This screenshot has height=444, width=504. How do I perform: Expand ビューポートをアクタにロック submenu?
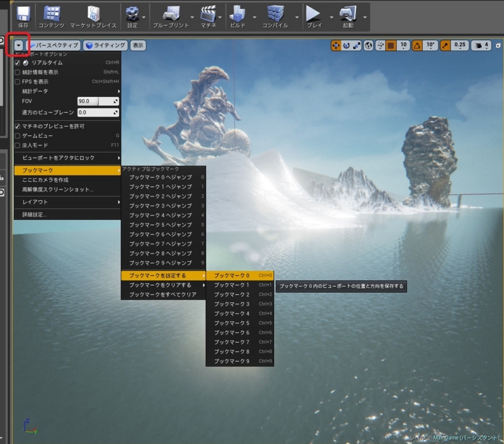67,157
